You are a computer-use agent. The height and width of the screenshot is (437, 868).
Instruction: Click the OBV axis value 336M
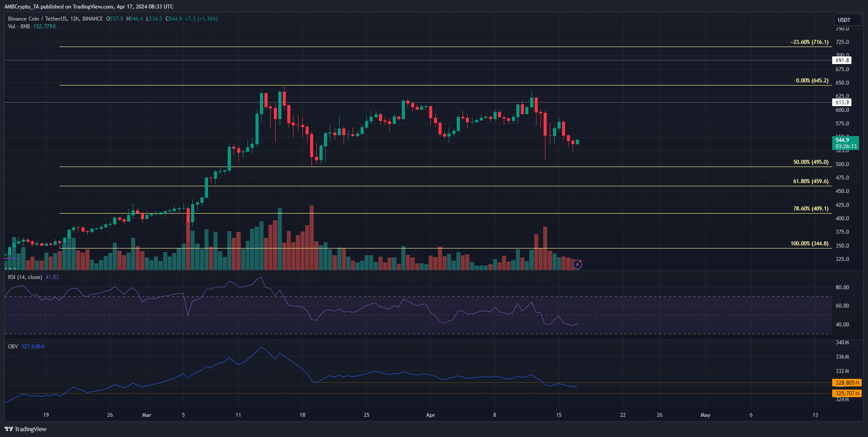click(x=842, y=357)
